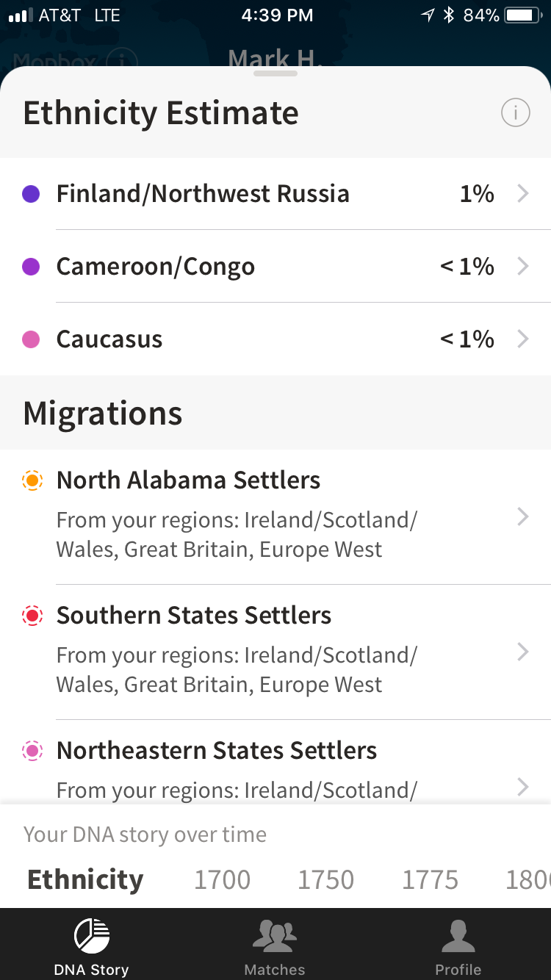Tap the Ethnicity Estimate info icon
The height and width of the screenshot is (980, 551).
point(515,113)
